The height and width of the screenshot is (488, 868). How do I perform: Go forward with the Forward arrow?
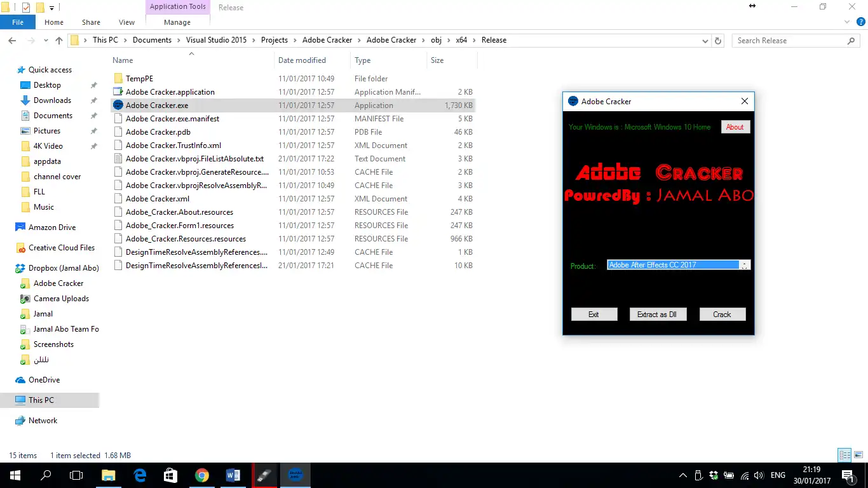[31, 40]
